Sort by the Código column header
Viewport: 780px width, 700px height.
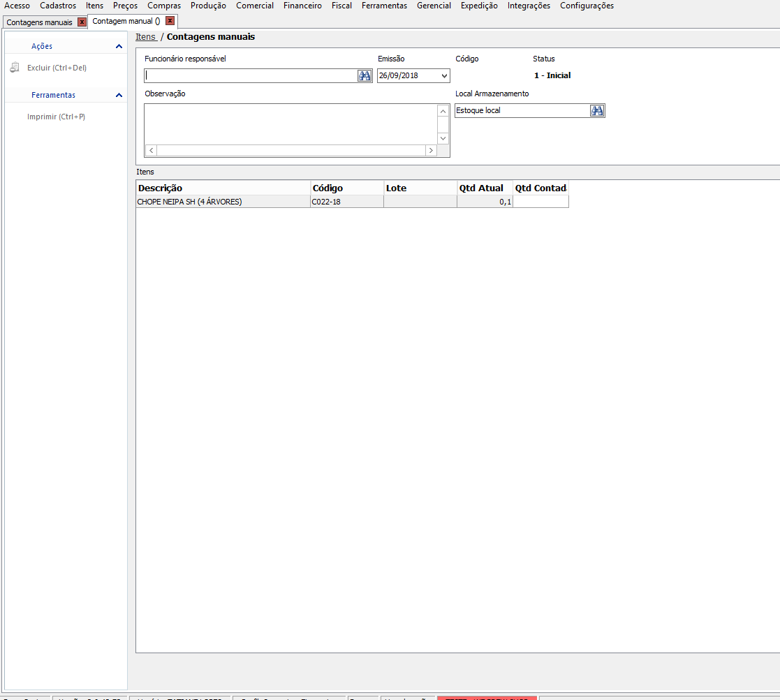click(347, 188)
